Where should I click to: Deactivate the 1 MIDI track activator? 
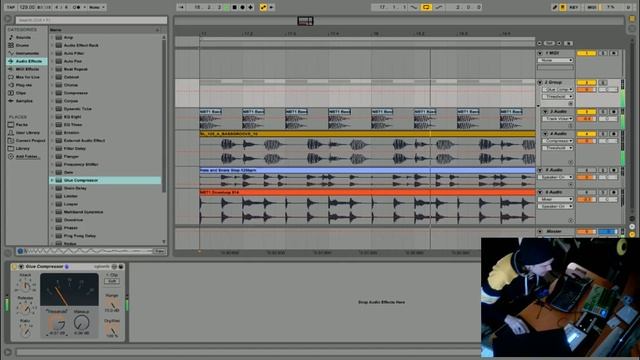pos(586,53)
